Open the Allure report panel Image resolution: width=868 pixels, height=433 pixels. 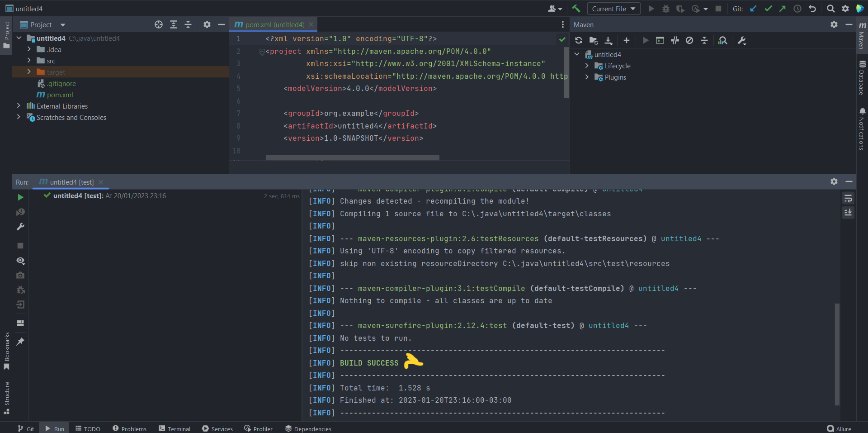coord(840,428)
